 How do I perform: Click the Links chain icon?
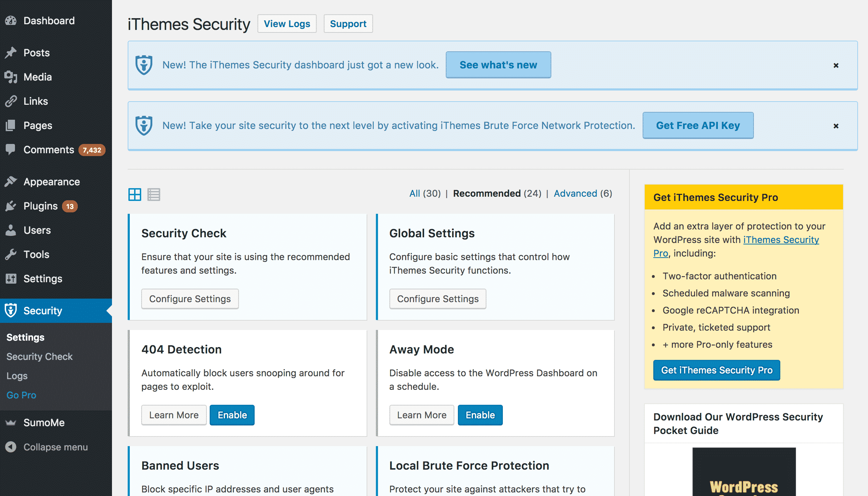(x=11, y=101)
